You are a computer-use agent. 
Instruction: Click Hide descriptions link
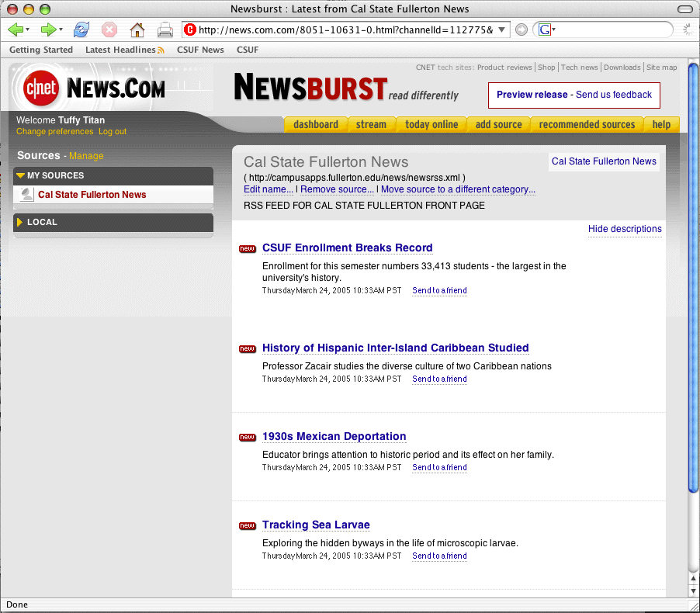point(625,229)
